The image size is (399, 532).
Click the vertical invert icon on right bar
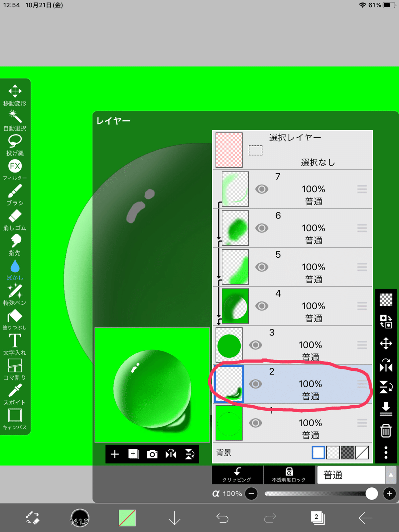(x=386, y=387)
